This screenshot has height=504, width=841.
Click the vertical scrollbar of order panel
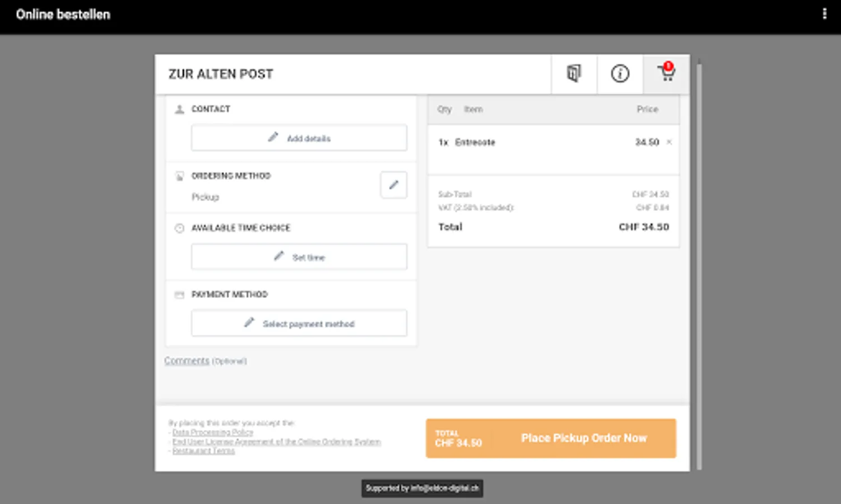pyautogui.click(x=699, y=266)
